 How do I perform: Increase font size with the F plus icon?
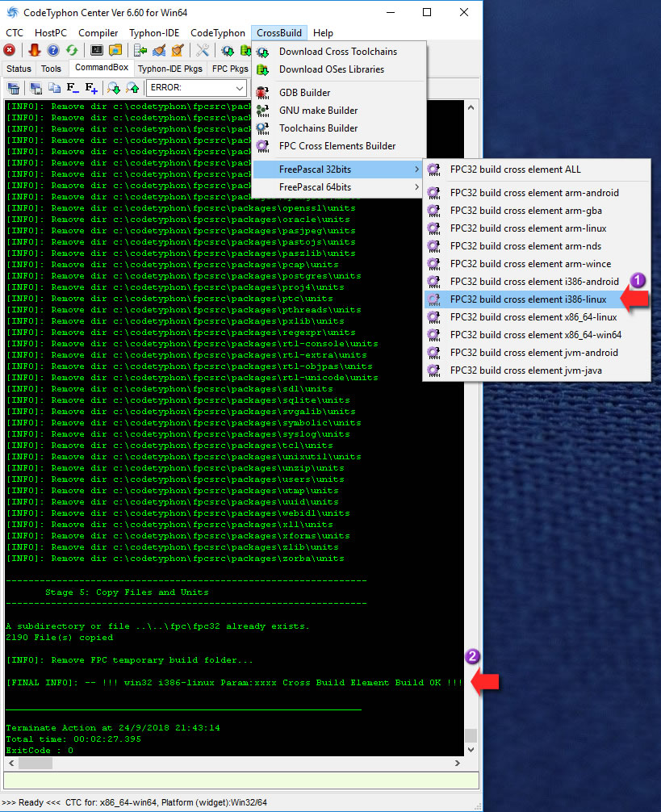91,88
